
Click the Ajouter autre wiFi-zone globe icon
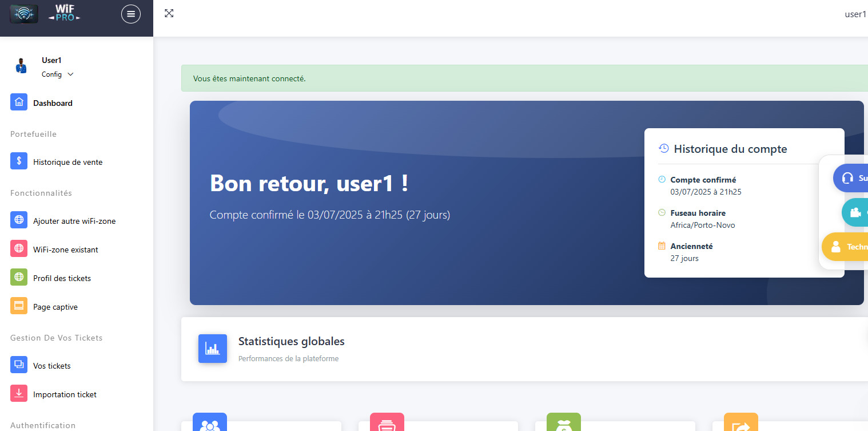[19, 220]
